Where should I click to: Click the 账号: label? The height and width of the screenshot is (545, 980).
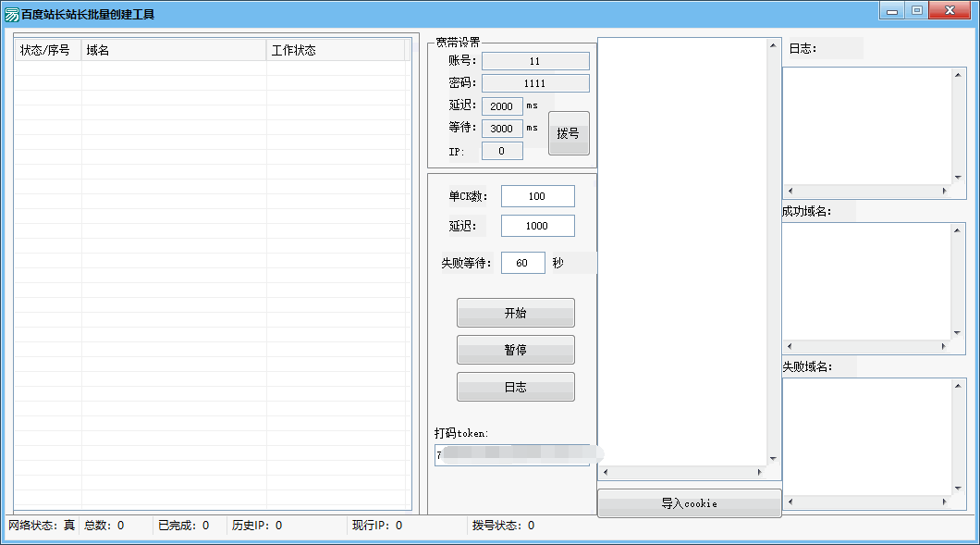[462, 61]
